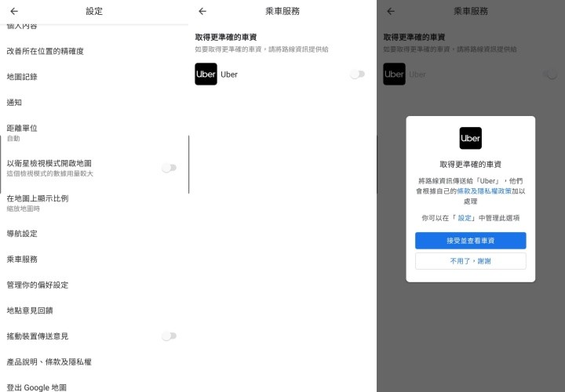565x392 pixels.
Task: Tap back arrow on dimmed 乘車服務 screen
Action: (x=391, y=11)
